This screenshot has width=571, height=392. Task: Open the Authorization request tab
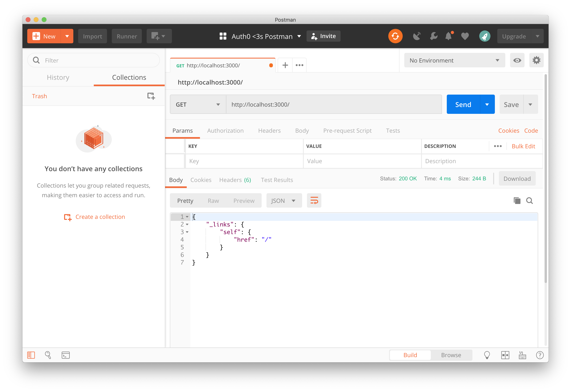225,130
